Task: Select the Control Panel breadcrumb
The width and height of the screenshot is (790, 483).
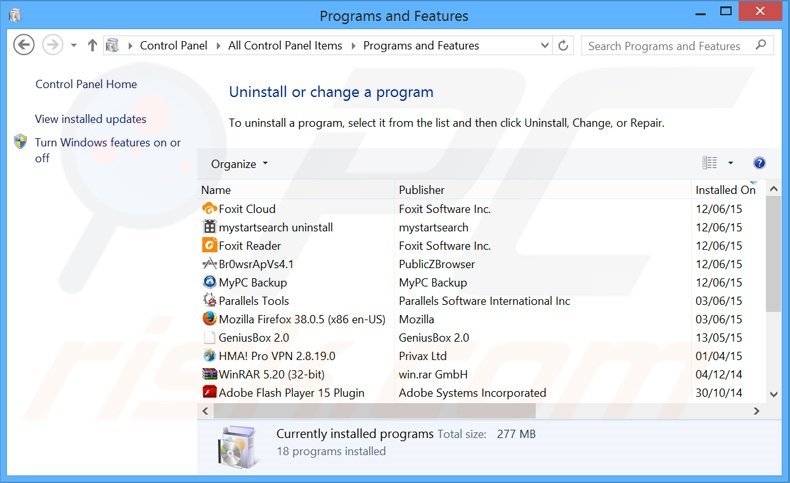Action: point(173,45)
